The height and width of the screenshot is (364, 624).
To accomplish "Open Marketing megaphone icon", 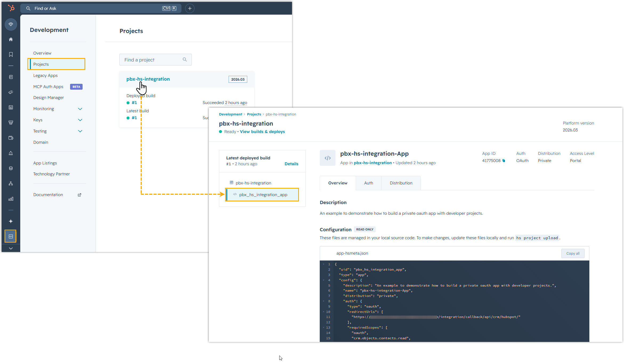I will pos(11,92).
